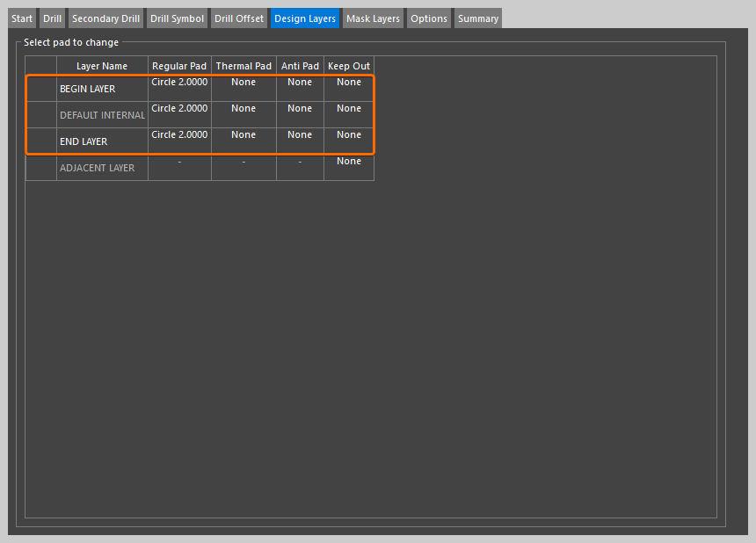
Task: Open the Drill tab
Action: coord(52,18)
